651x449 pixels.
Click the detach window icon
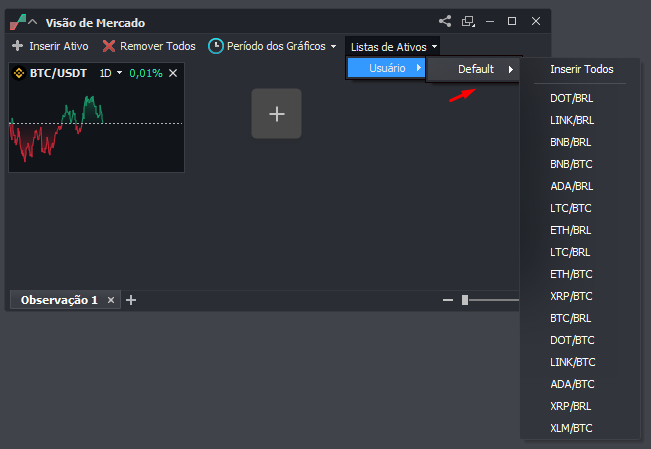(468, 21)
